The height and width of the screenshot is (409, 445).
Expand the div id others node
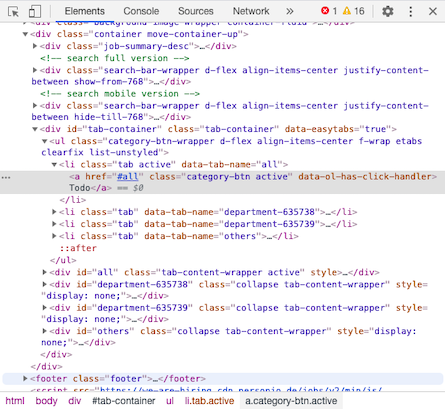(x=44, y=331)
